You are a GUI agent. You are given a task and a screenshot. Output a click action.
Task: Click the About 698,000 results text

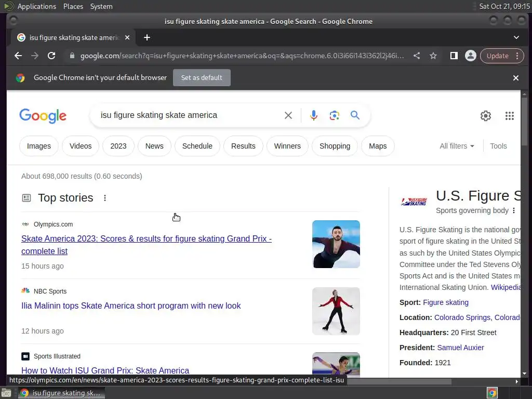pyautogui.click(x=82, y=176)
